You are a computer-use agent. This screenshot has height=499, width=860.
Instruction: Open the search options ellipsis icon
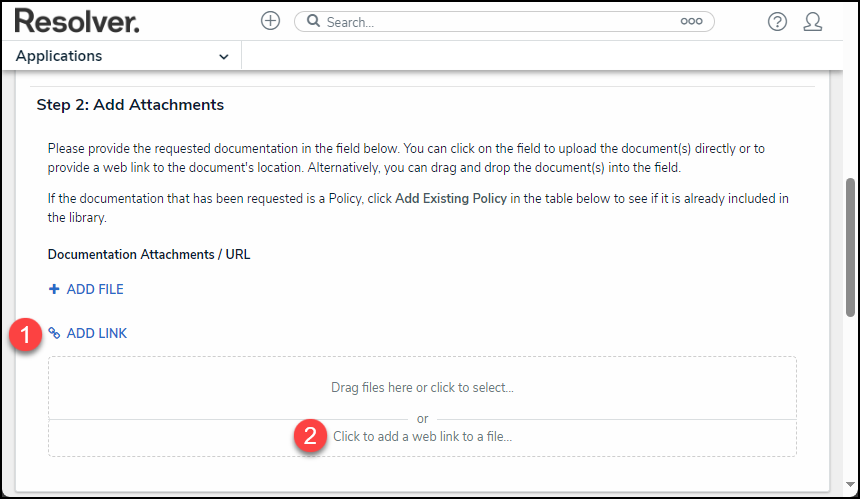tap(691, 21)
